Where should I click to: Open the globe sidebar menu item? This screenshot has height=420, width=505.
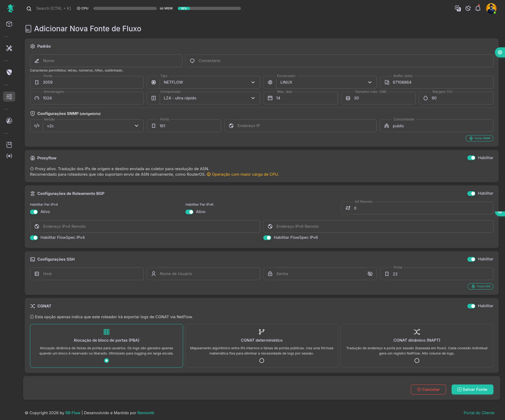(x=9, y=121)
